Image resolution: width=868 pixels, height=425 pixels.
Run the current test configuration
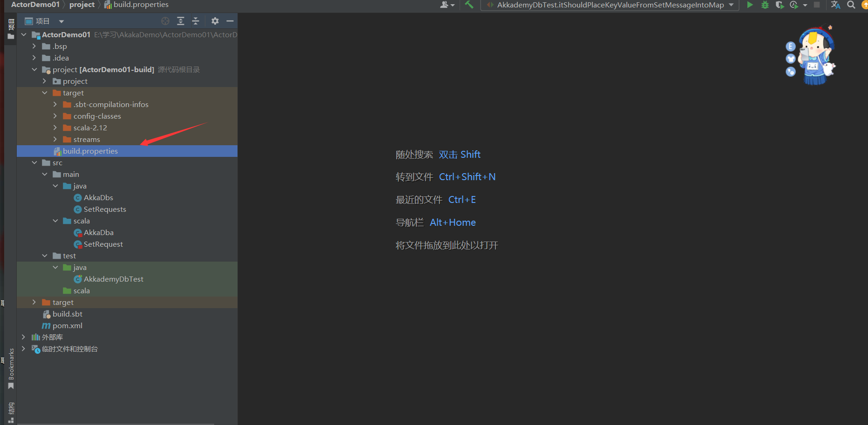(750, 5)
